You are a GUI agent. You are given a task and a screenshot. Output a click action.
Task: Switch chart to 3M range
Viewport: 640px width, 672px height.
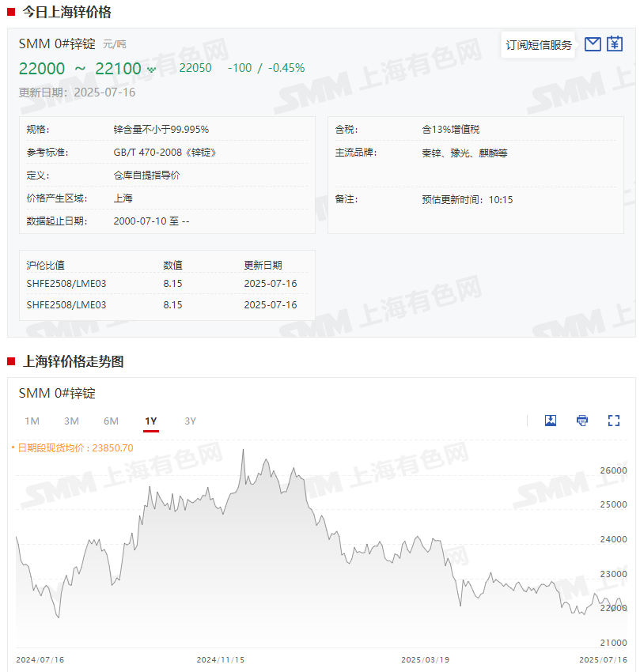tap(71, 421)
